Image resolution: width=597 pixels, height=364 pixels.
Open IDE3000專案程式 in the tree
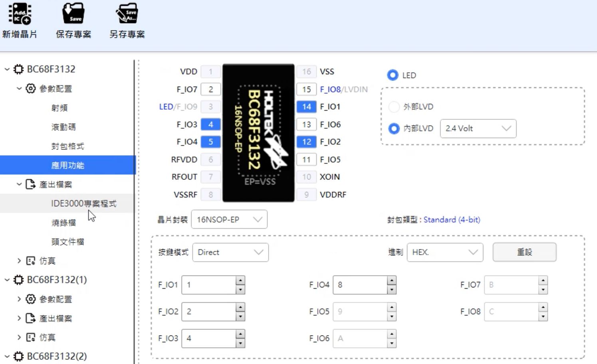tap(84, 204)
